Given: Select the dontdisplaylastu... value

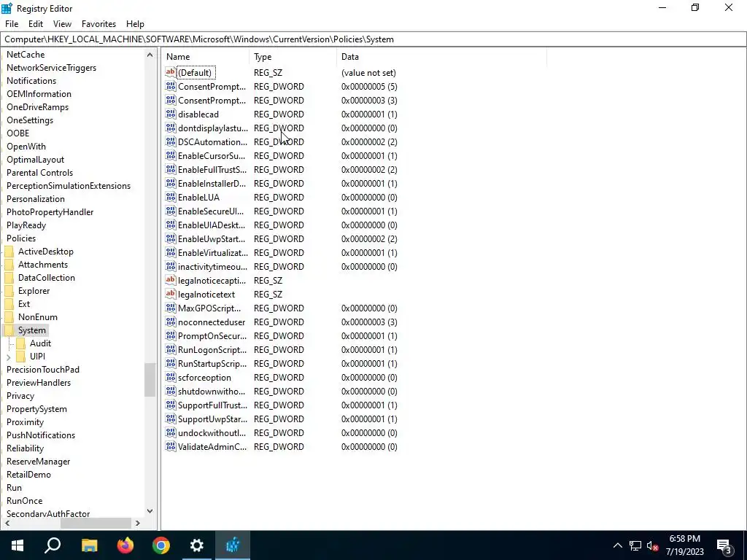Looking at the screenshot, I should (x=212, y=128).
